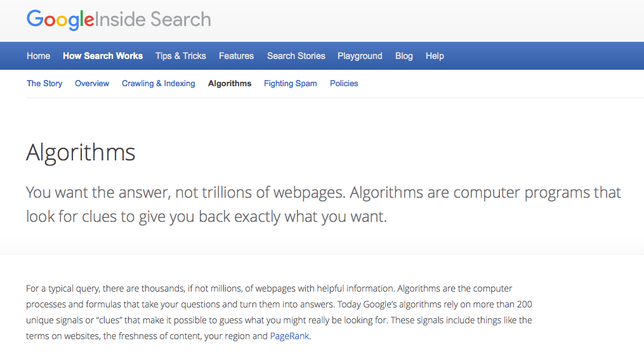Click the body paragraph about typical queries

pos(279,312)
